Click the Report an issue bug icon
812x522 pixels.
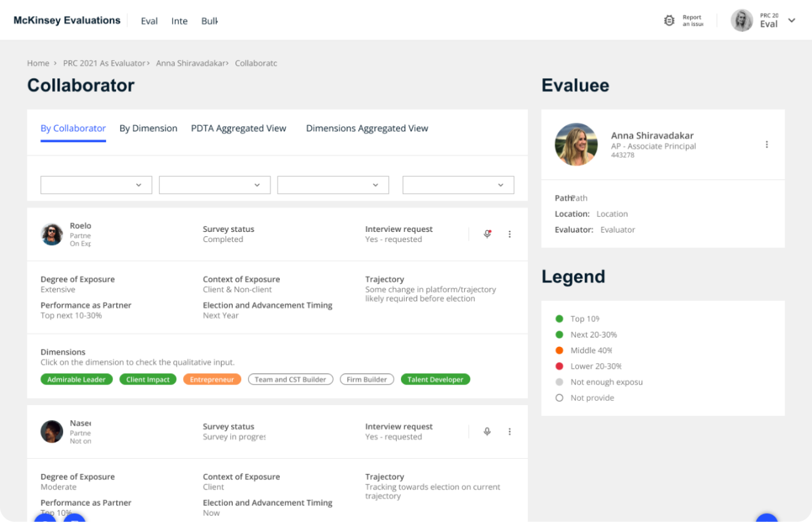click(669, 21)
